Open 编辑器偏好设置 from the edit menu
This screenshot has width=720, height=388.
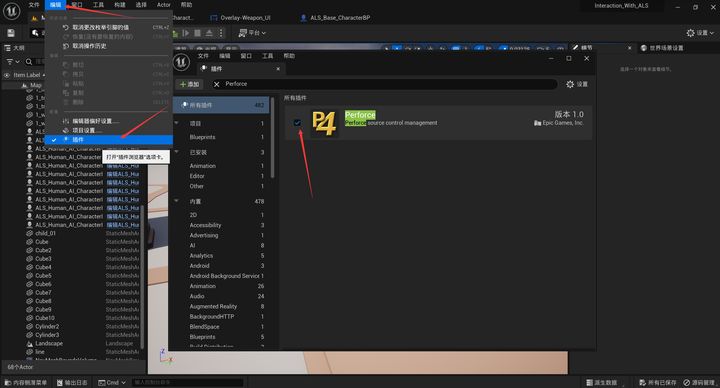coord(108,121)
